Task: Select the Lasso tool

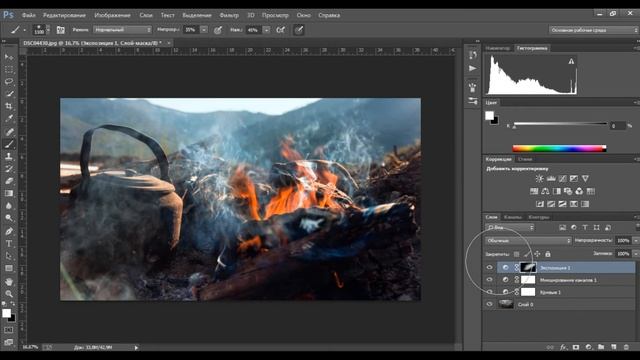Action: coord(9,82)
